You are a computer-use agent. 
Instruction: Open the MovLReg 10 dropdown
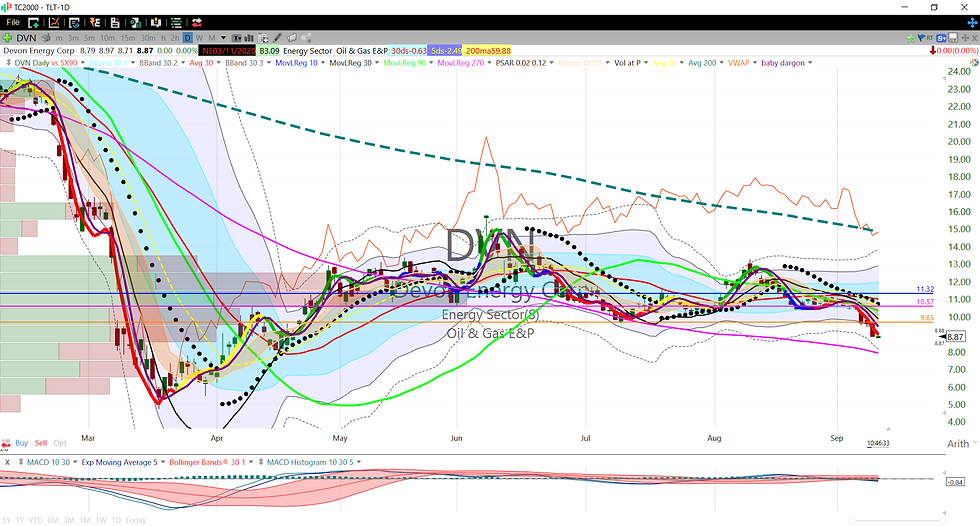pyautogui.click(x=322, y=63)
